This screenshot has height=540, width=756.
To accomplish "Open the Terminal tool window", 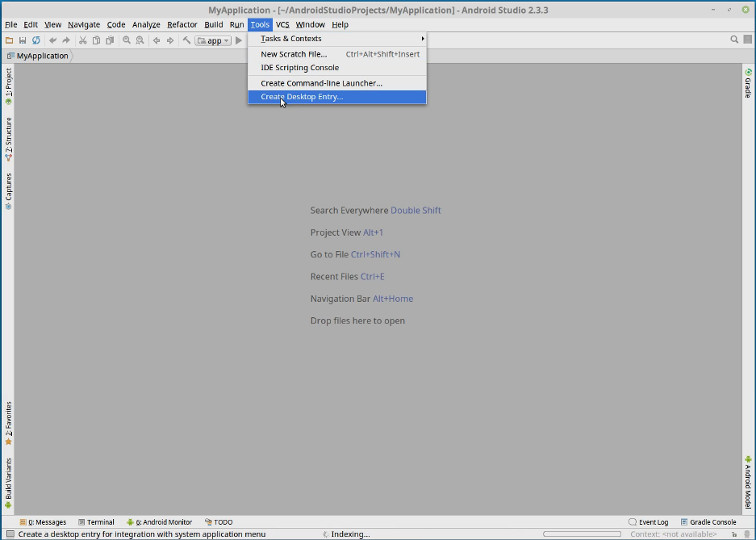I will coord(96,522).
